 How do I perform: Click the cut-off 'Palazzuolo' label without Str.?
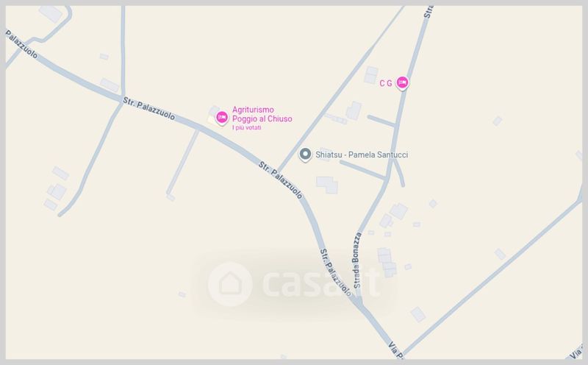pos(21,44)
